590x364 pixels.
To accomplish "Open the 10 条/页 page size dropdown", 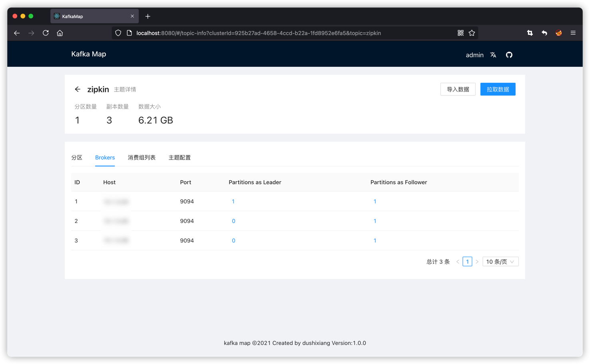I will coord(500,262).
